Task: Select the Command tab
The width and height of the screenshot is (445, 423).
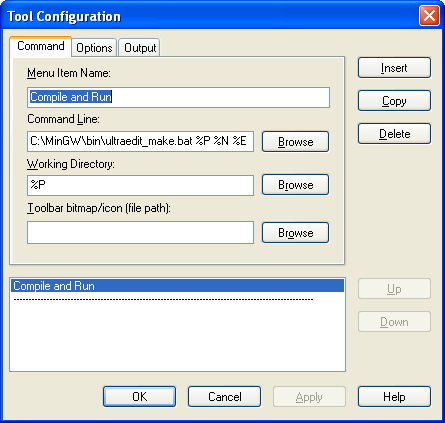Action: pos(41,46)
